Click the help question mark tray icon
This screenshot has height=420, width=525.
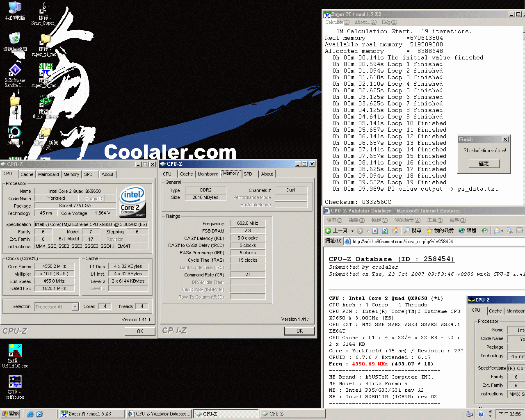pyautogui.click(x=481, y=414)
